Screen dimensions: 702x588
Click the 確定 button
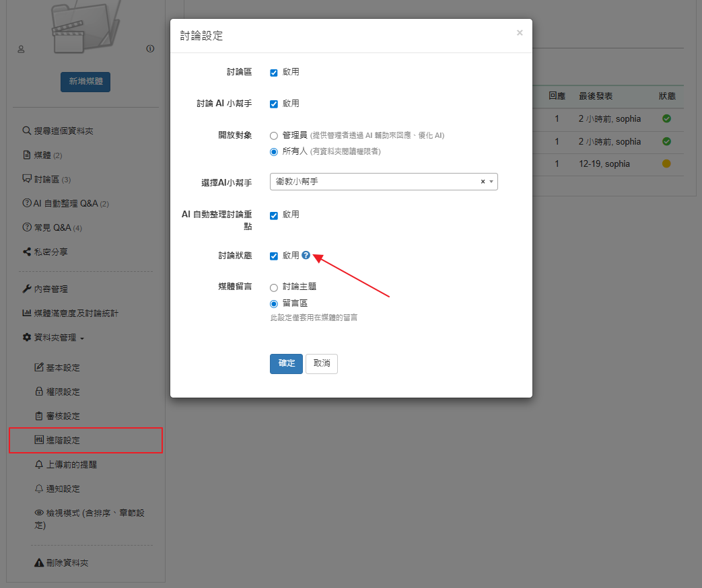[286, 363]
